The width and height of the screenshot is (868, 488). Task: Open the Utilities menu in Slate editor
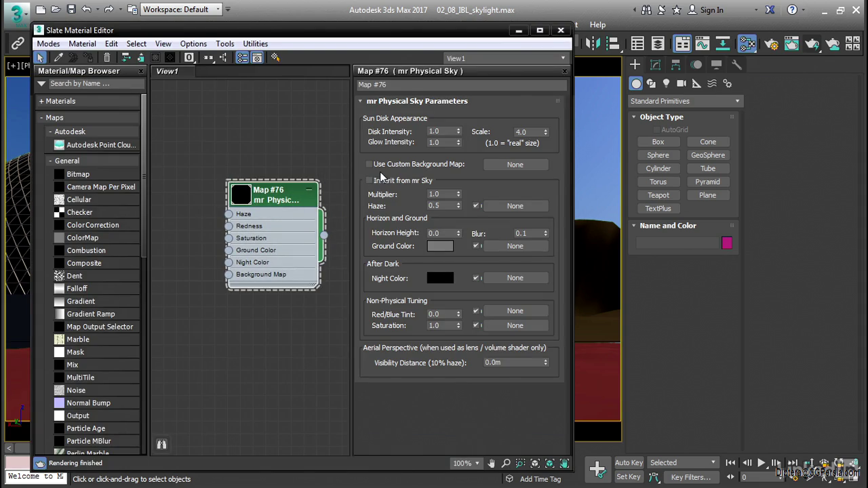256,43
